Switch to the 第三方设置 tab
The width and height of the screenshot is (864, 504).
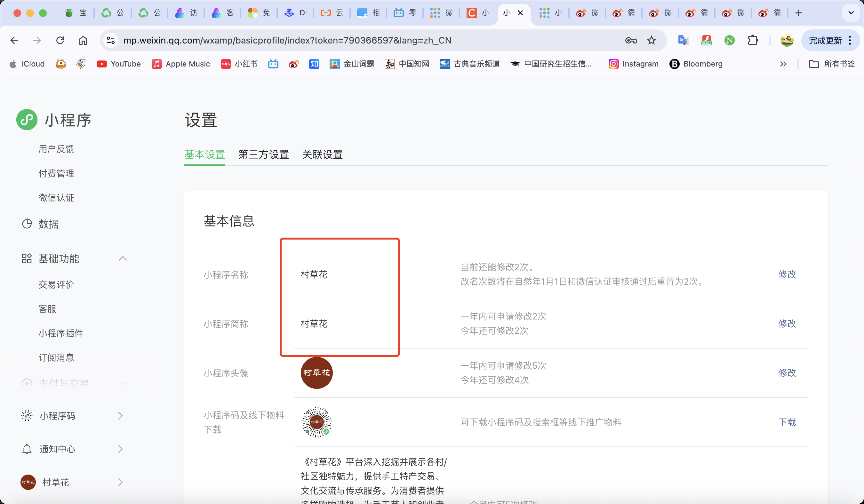click(x=263, y=154)
